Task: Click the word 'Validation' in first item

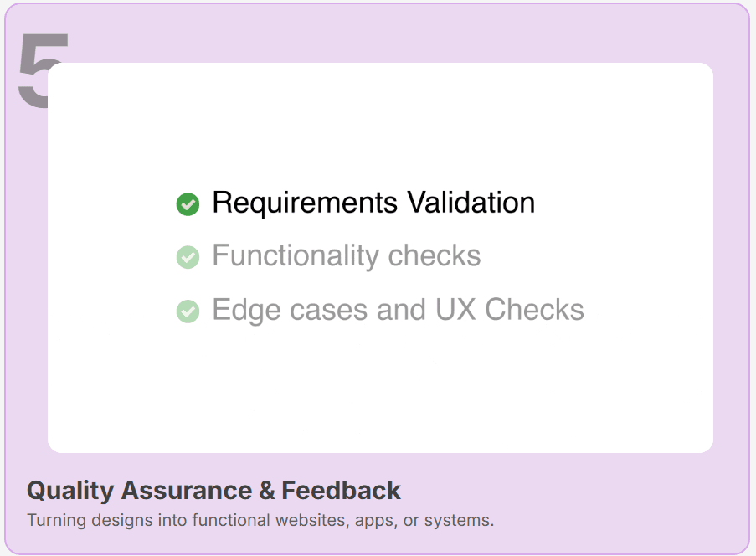Action: click(x=471, y=203)
